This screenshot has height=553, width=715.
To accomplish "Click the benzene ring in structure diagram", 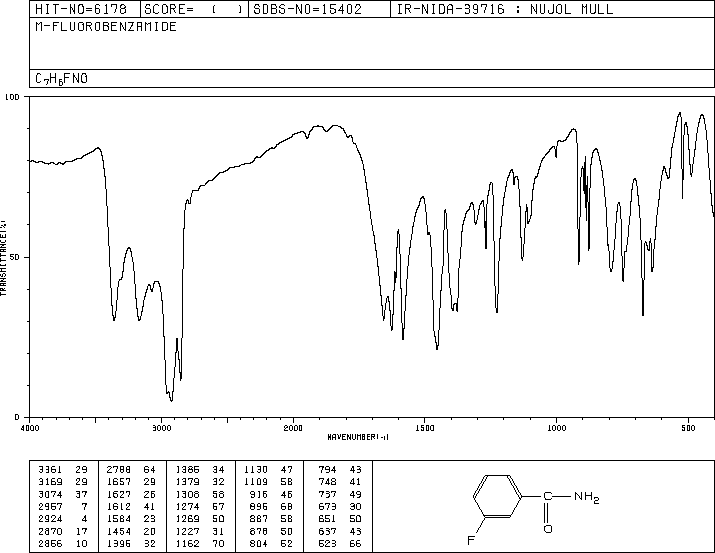I will [497, 496].
